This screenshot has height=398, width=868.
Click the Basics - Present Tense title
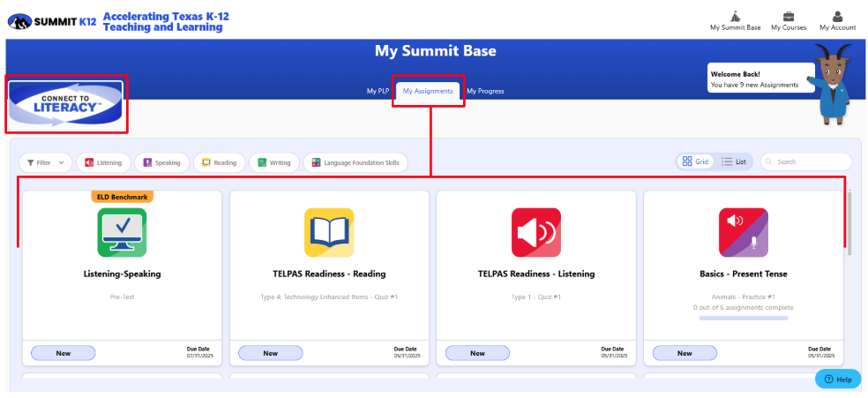tap(744, 274)
